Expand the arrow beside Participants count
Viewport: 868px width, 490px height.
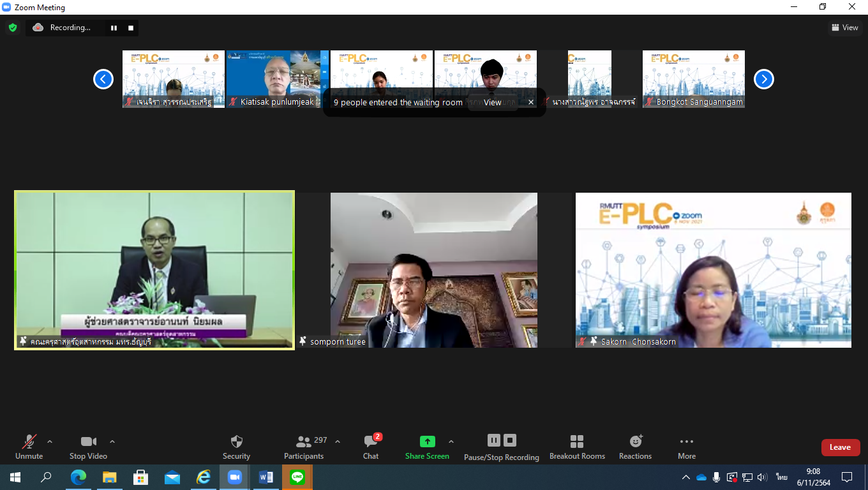[338, 442]
